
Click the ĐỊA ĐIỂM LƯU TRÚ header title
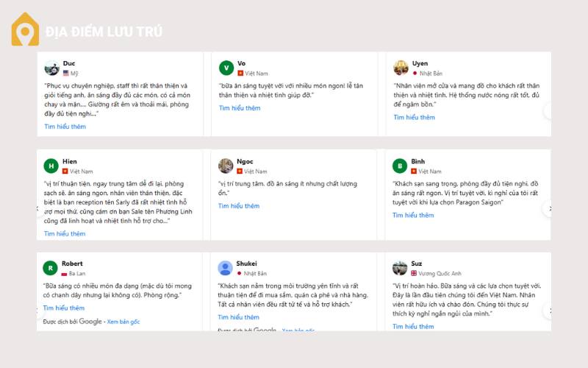[x=104, y=32]
